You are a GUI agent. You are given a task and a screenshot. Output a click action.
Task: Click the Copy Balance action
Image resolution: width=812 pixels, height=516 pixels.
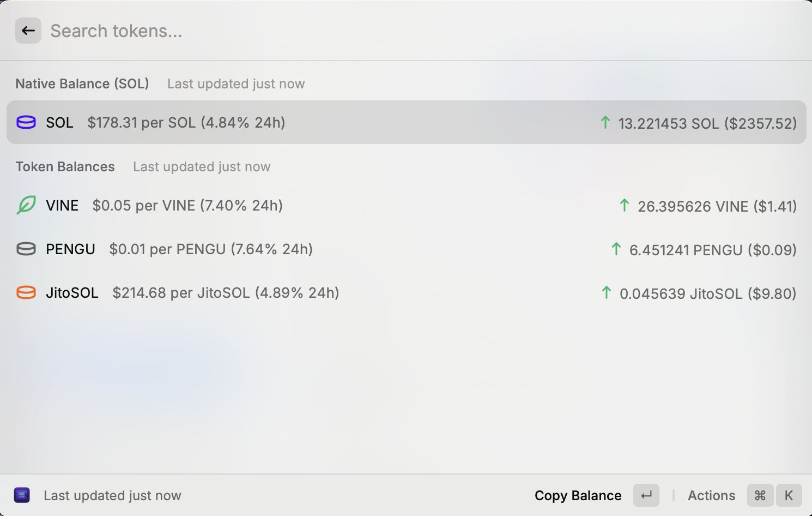pos(578,495)
